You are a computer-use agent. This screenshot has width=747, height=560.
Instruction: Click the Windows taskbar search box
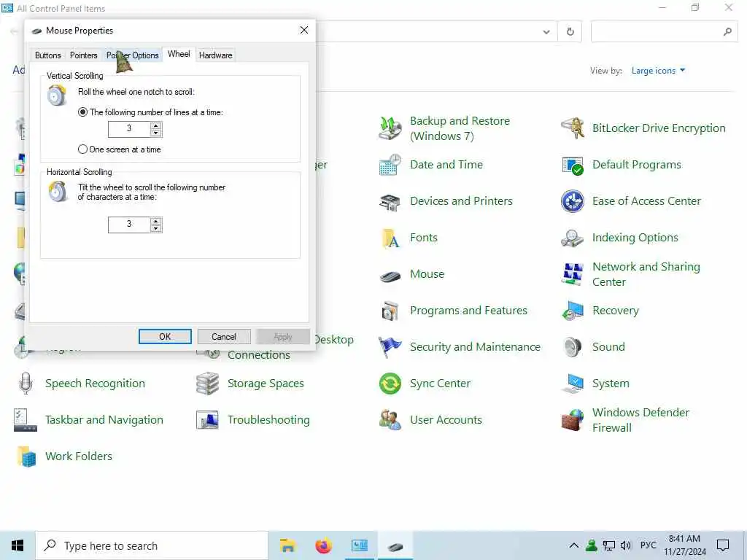pos(152,545)
